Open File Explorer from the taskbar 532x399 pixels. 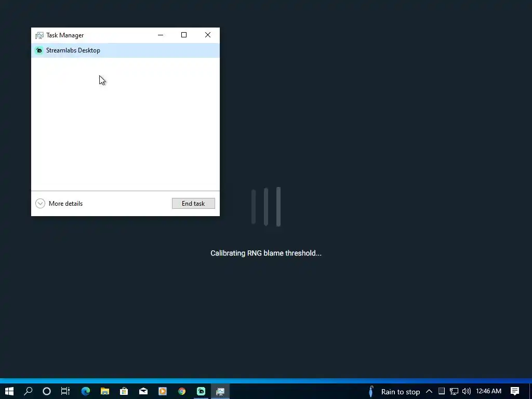pyautogui.click(x=105, y=391)
